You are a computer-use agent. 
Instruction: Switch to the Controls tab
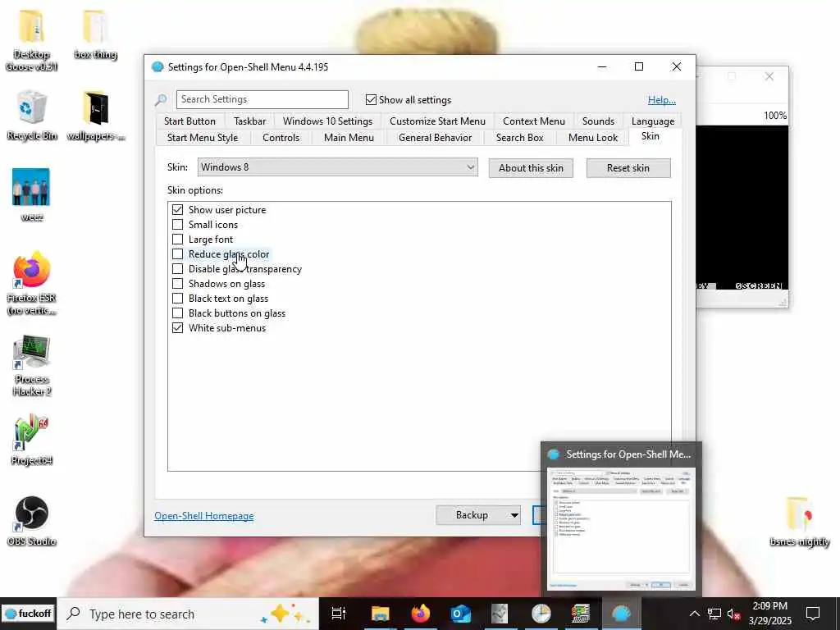pos(281,138)
